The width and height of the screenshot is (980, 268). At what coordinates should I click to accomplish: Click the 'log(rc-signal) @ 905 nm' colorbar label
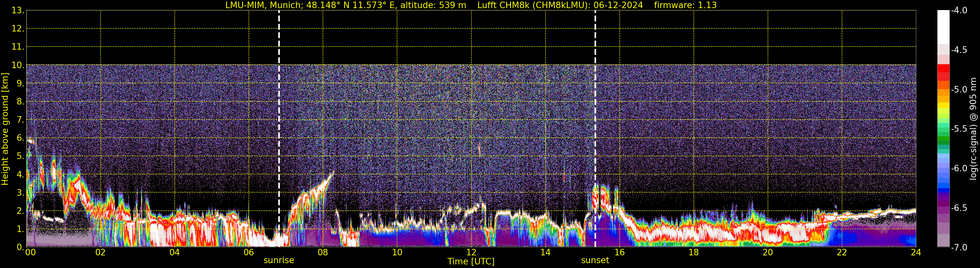pos(973,129)
